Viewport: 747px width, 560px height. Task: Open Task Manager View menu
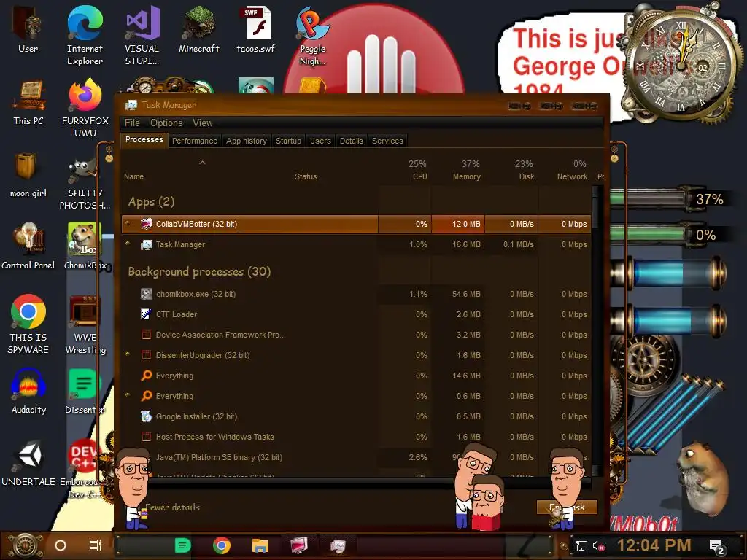(202, 122)
